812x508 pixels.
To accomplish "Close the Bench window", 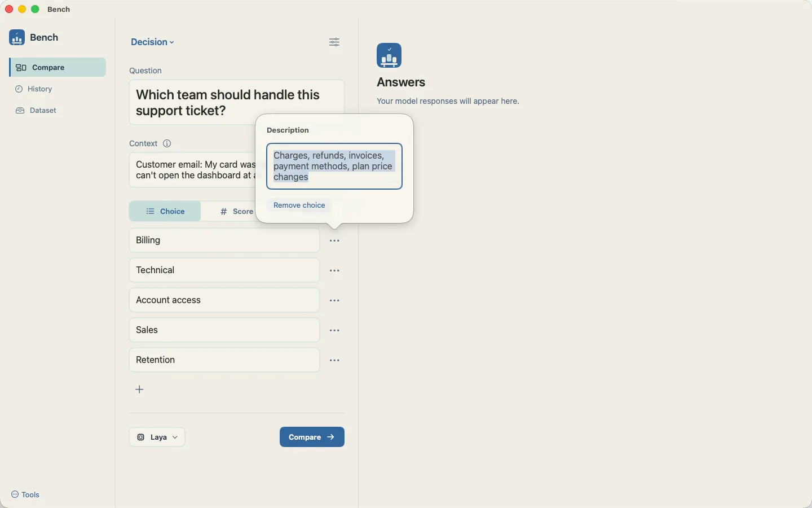I will (9, 9).
